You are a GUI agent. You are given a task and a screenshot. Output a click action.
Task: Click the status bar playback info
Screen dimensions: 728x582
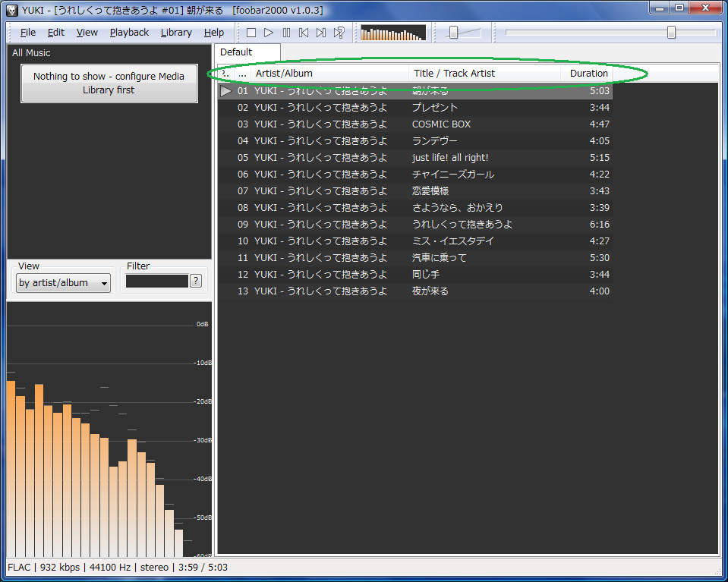(118, 568)
